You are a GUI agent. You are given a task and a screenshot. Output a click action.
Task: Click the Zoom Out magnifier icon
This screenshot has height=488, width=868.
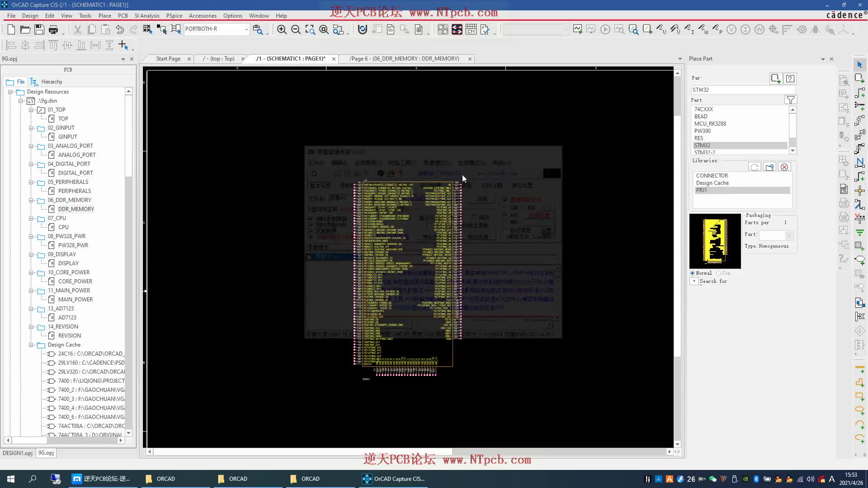(296, 30)
